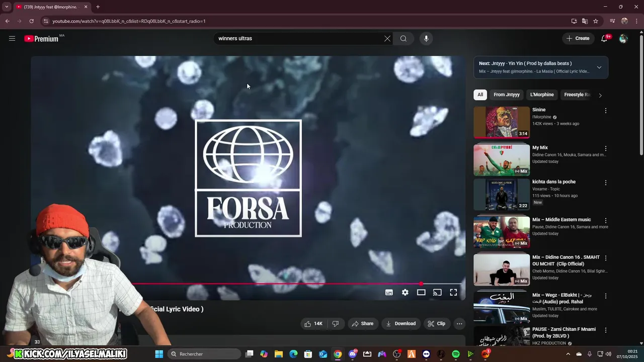Open options for PAUSE Zarni Chitan video
This screenshot has height=362, width=644.
(x=606, y=330)
